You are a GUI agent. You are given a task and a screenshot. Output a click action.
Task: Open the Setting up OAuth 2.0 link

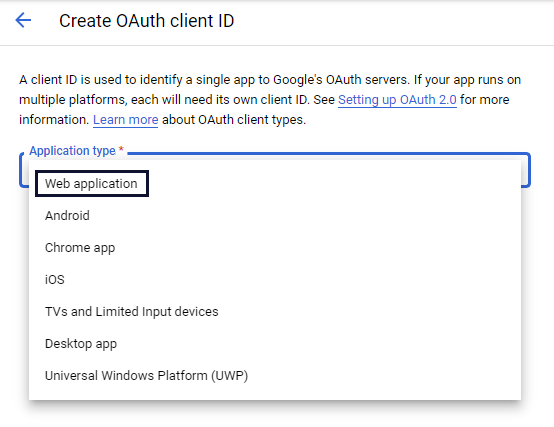(397, 100)
